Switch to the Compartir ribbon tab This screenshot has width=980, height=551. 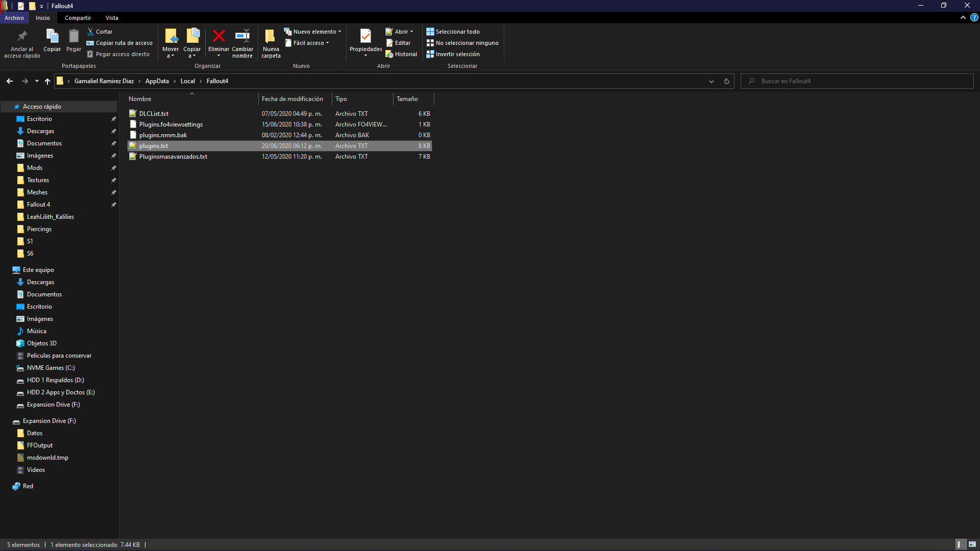[x=78, y=18]
